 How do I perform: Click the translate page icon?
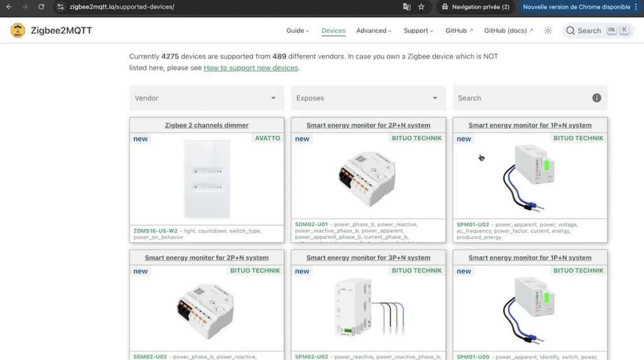tap(407, 7)
